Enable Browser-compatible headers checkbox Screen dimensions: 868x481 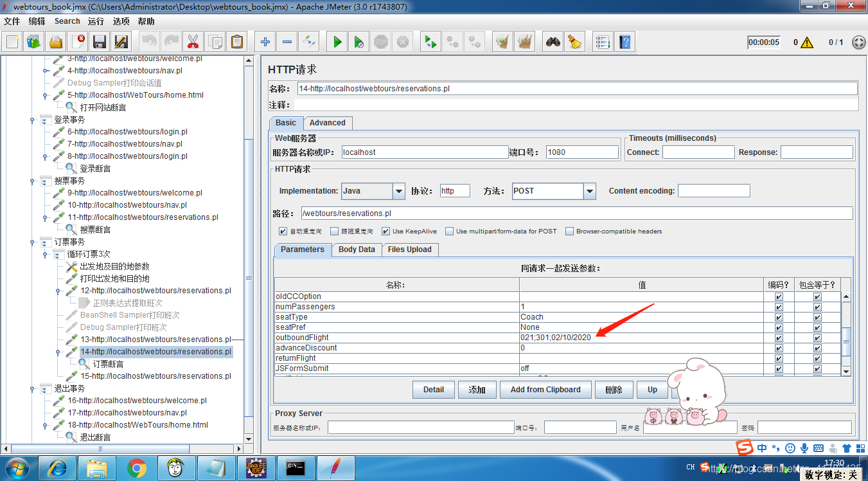click(x=569, y=231)
